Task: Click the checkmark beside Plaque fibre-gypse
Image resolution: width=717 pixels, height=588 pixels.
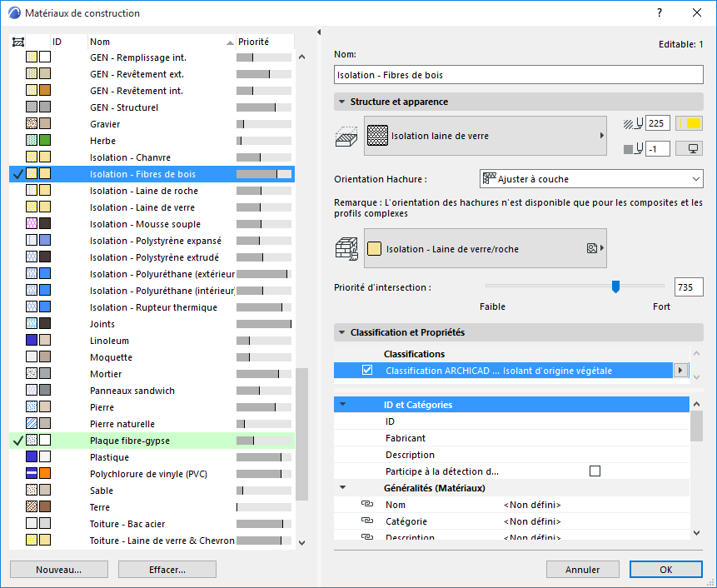Action: click(x=17, y=441)
